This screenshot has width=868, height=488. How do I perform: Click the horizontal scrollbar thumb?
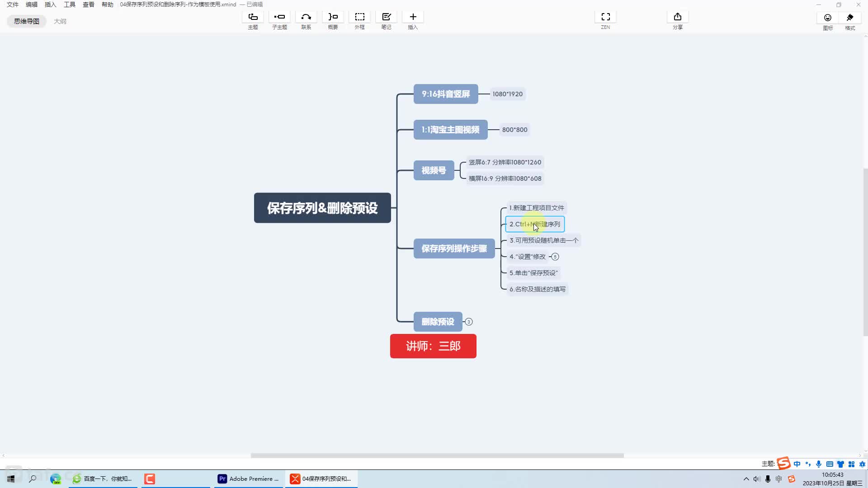[437, 455]
